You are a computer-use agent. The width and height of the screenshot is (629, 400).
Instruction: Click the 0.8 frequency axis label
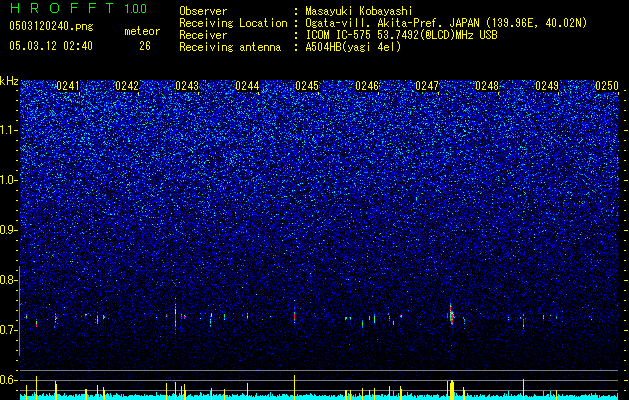[7, 280]
